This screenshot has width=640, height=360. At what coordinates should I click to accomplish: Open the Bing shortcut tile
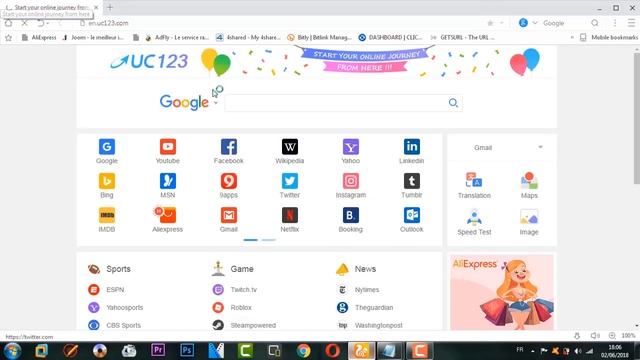click(x=107, y=186)
